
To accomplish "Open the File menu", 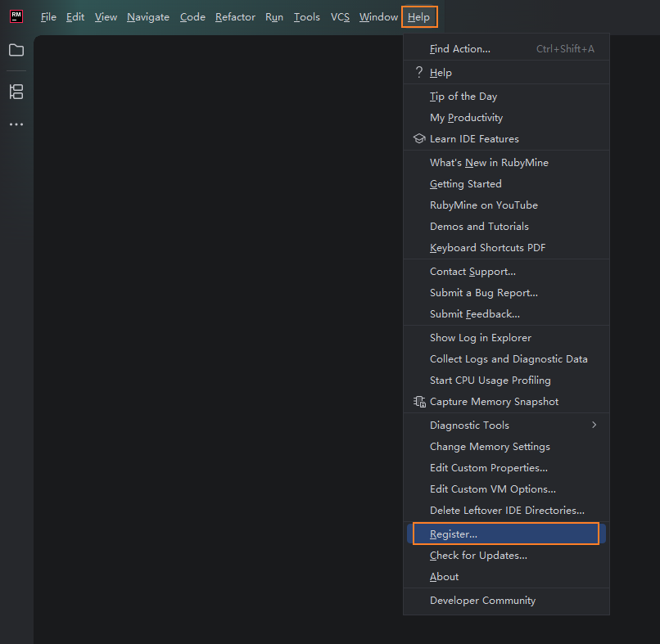I will (48, 17).
